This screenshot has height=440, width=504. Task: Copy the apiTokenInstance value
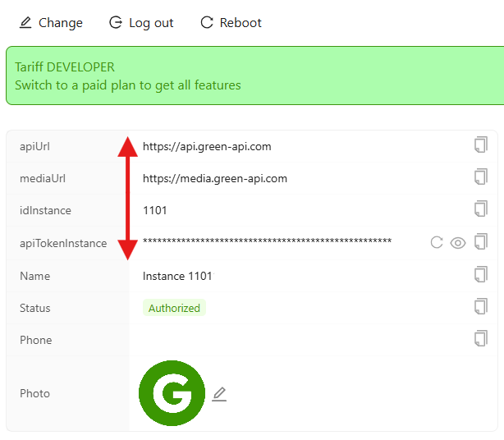coord(480,242)
